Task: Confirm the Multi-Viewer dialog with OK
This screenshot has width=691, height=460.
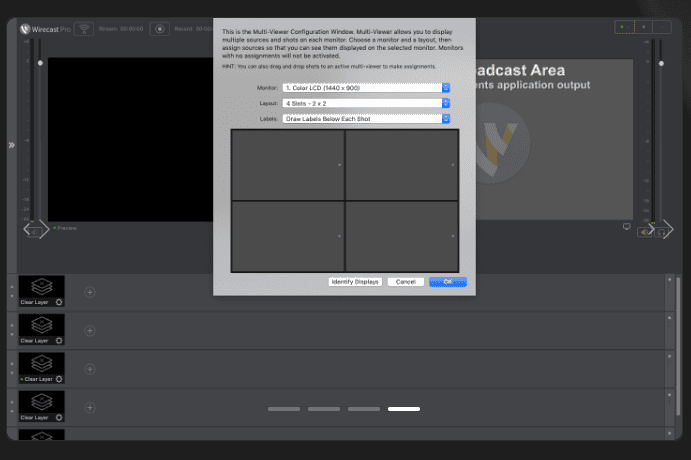Action: click(x=448, y=282)
